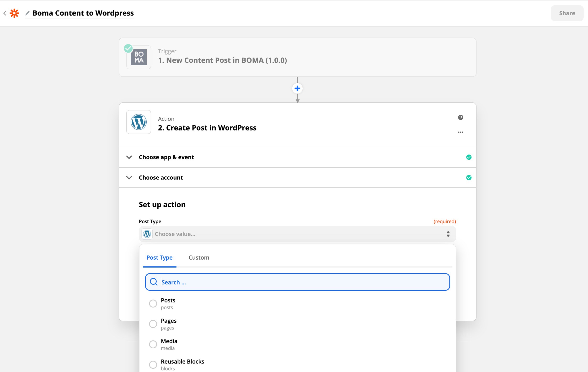This screenshot has width=588, height=372.
Task: Click the WordPress icon in Post Type field
Action: pyautogui.click(x=147, y=234)
